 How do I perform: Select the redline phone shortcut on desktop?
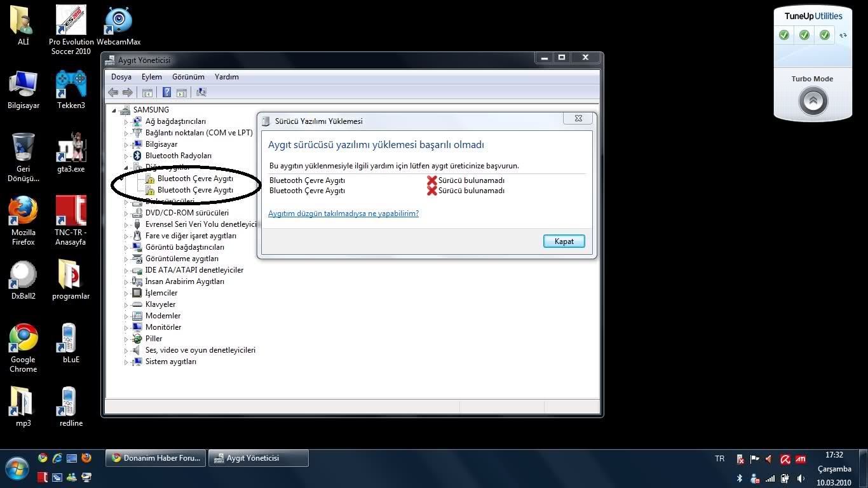[x=71, y=408]
